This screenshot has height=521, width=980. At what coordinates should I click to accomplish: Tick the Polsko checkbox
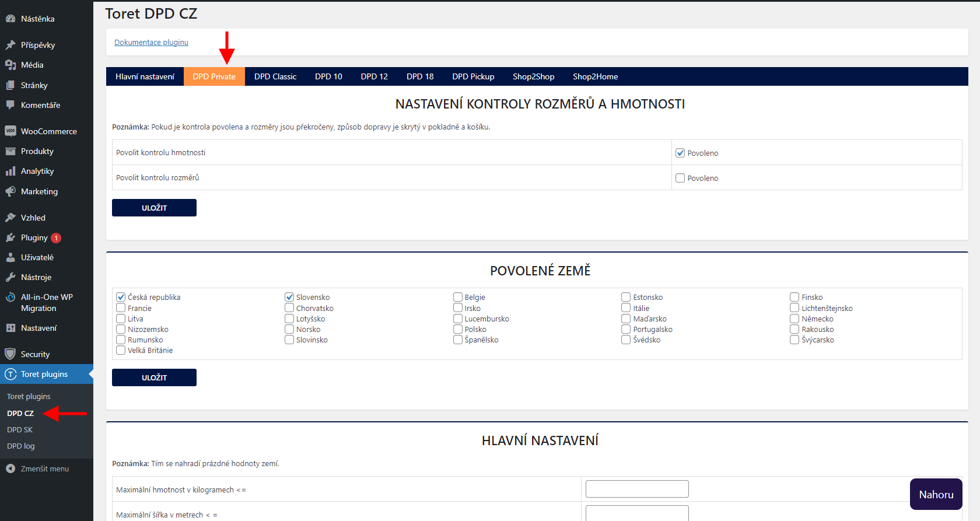(x=458, y=329)
